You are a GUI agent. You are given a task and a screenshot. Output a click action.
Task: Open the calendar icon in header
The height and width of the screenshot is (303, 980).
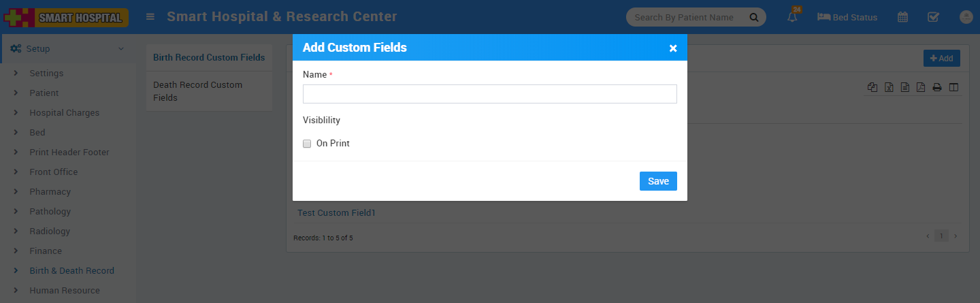point(902,18)
